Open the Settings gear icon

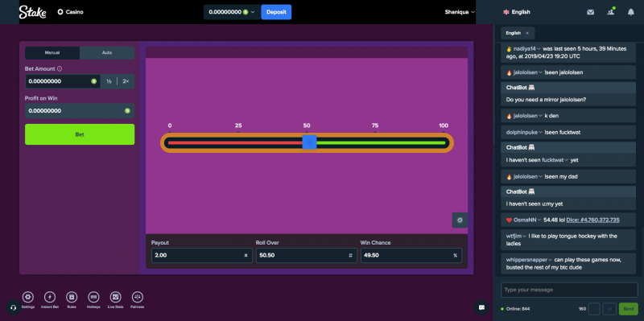tap(28, 297)
